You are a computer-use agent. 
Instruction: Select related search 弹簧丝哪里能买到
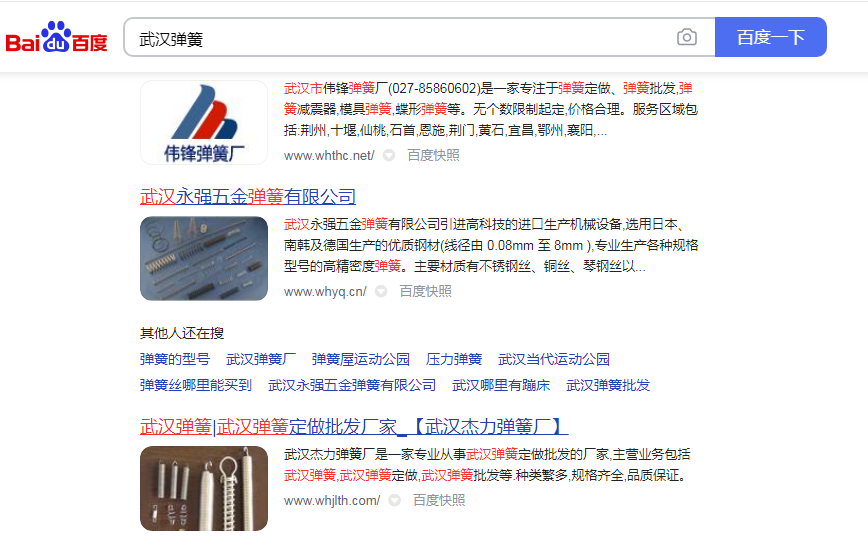(196, 385)
